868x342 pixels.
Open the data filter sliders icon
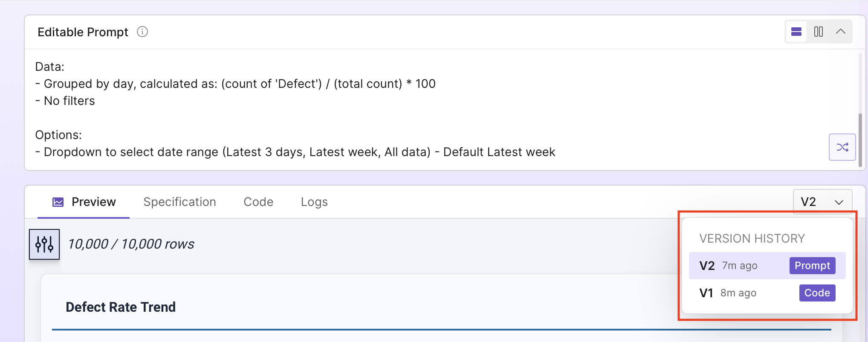[x=44, y=244]
